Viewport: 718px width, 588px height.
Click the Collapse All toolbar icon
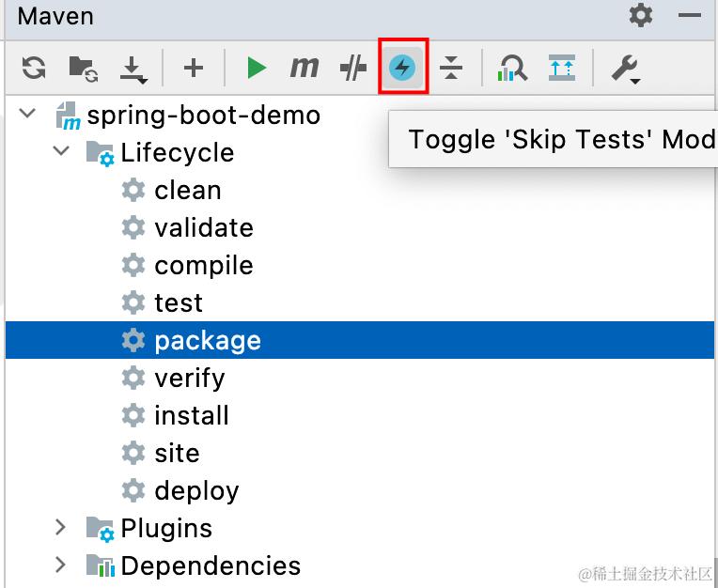click(x=451, y=67)
